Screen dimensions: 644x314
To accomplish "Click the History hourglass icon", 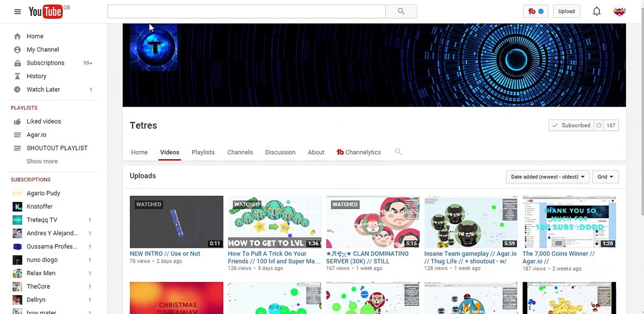I will click(x=17, y=76).
